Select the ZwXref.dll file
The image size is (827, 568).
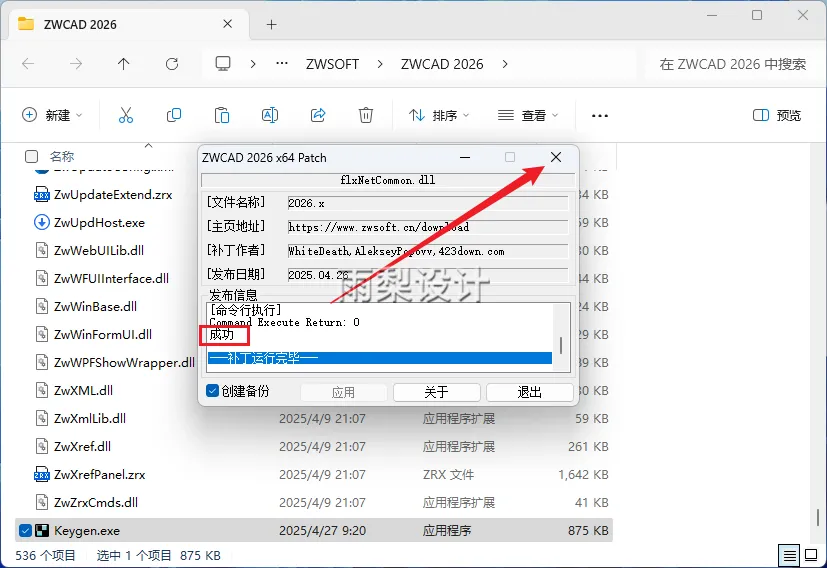(x=82, y=446)
